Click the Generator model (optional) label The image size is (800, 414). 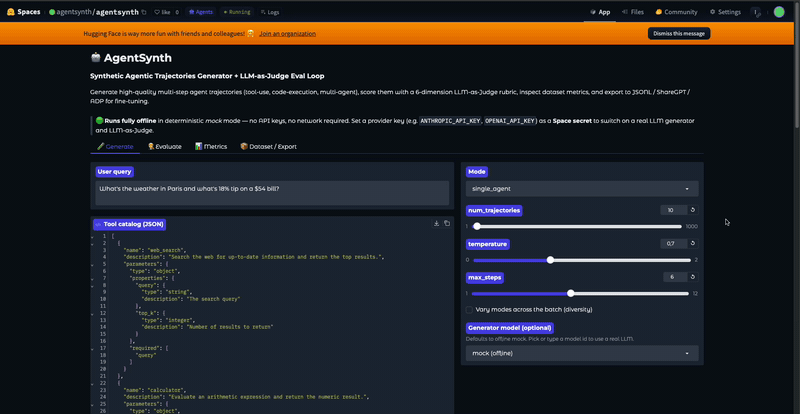510,328
